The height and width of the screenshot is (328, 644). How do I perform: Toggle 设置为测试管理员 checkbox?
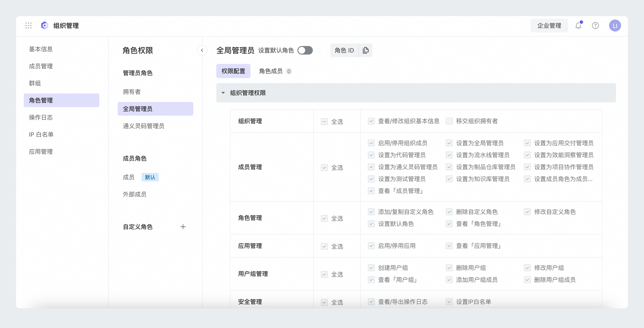[x=371, y=179]
